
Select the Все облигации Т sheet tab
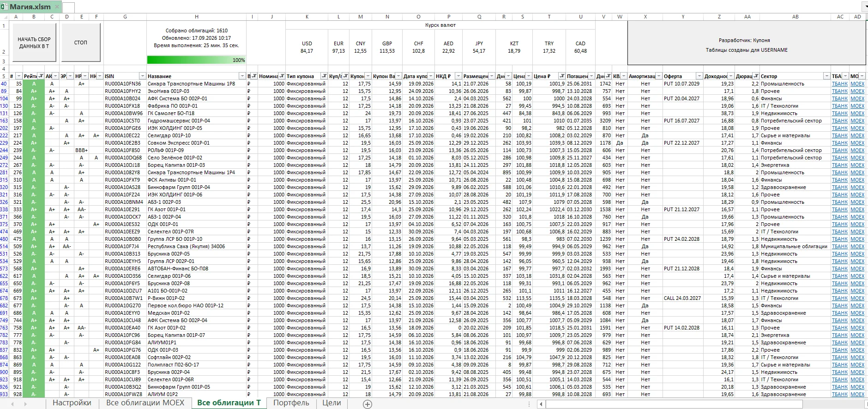point(229,403)
